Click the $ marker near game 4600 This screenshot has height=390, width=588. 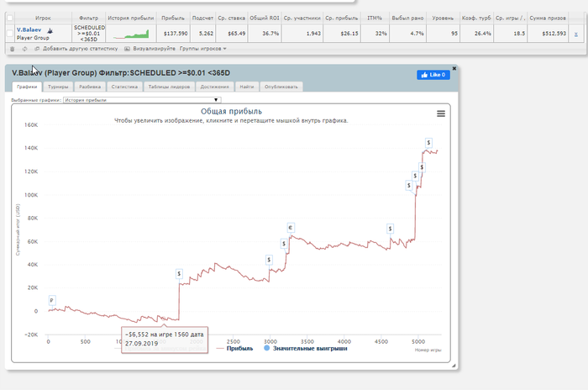click(x=390, y=229)
